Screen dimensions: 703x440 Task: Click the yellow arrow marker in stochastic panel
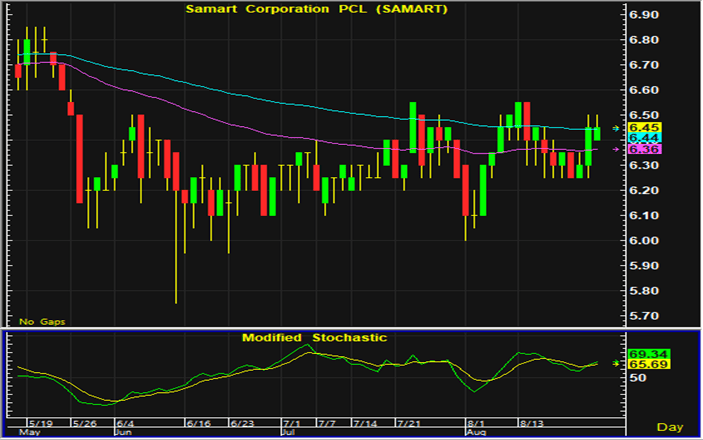pyautogui.click(x=615, y=364)
